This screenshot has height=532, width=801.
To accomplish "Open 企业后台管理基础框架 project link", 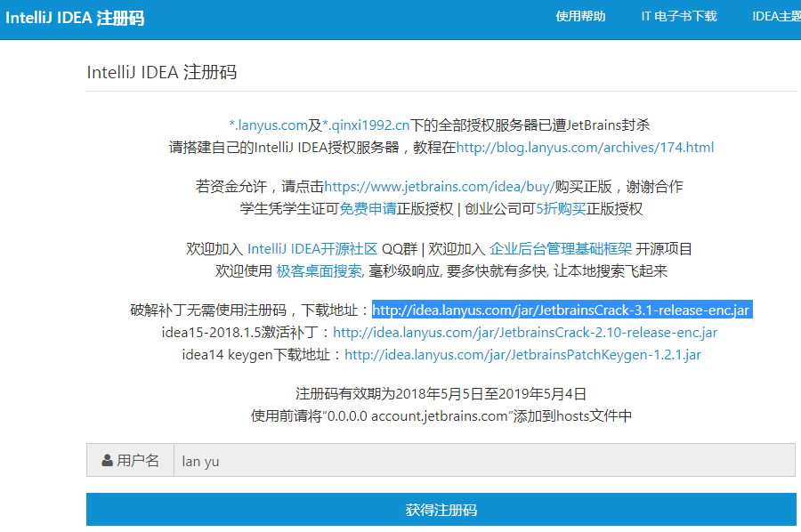I will tap(561, 248).
